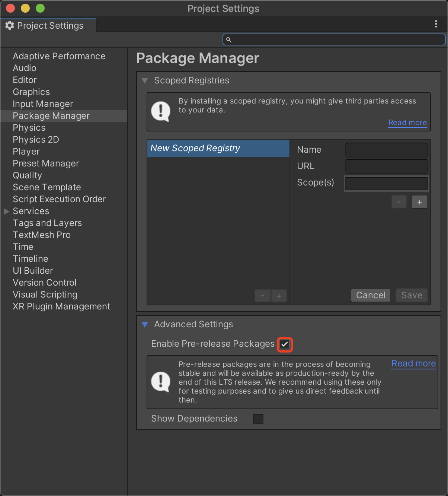Viewport: 448px width, 496px height.
Task: Click the gear icon on the Project Settings tab
Action: (x=10, y=25)
